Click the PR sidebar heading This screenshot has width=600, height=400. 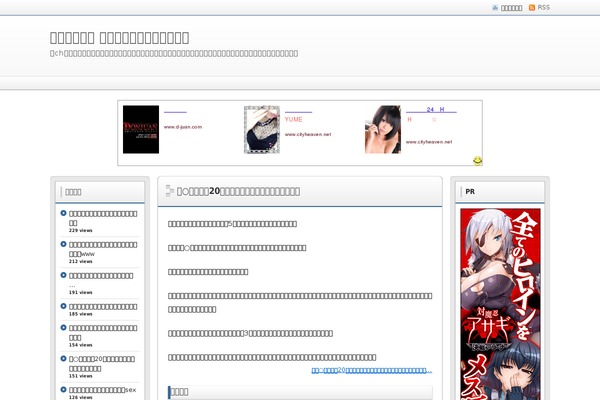coord(470,192)
